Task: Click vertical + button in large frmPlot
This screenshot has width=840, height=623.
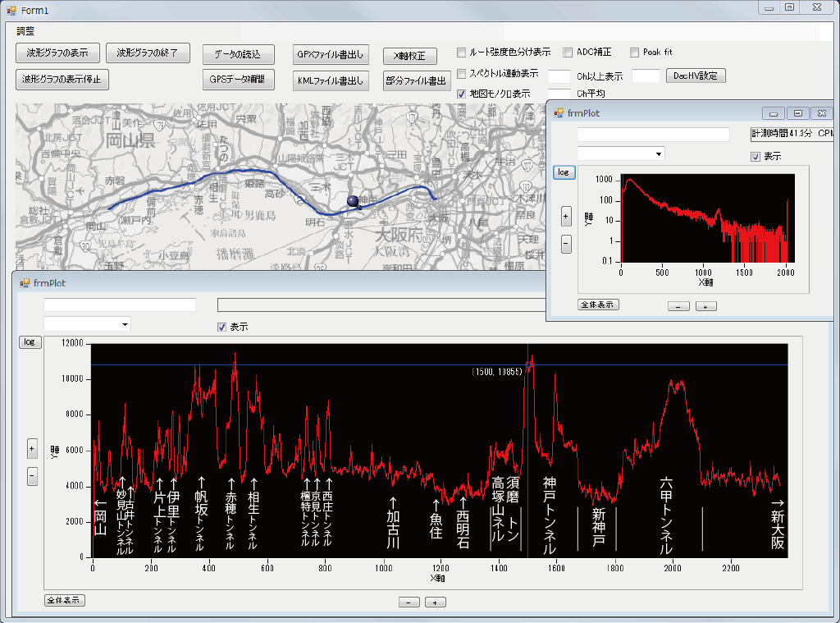Action: (32, 449)
